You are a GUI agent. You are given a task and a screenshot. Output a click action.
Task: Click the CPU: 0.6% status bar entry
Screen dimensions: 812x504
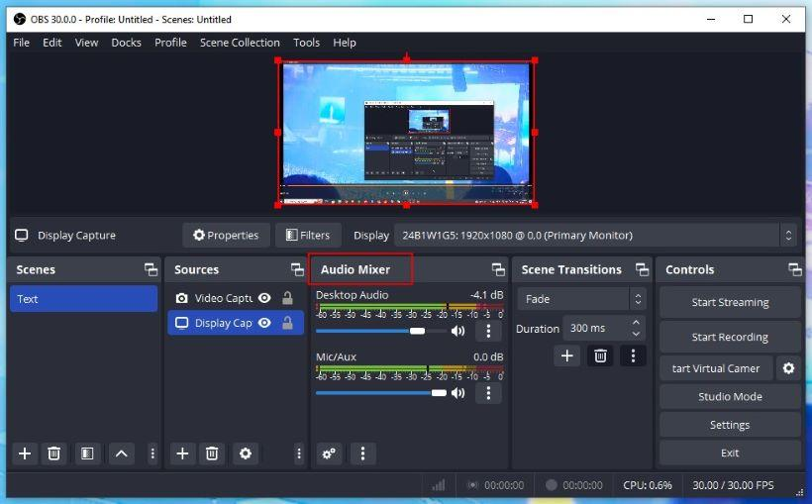pos(648,485)
